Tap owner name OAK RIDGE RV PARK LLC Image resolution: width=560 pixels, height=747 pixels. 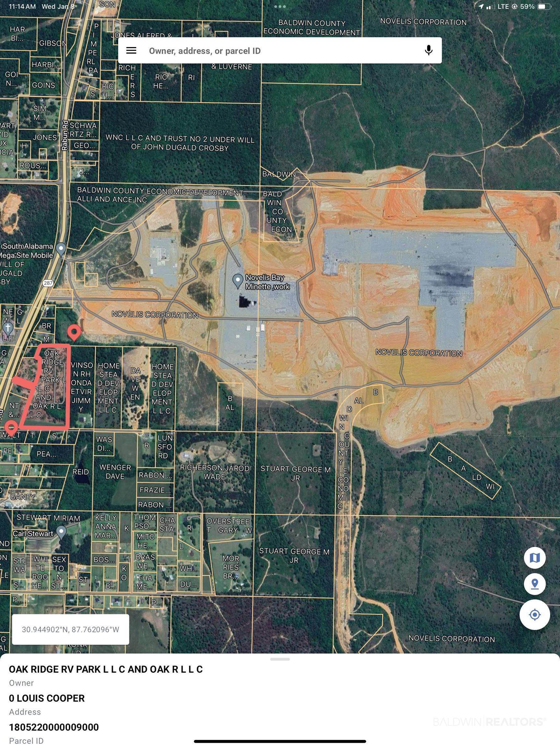point(106,669)
